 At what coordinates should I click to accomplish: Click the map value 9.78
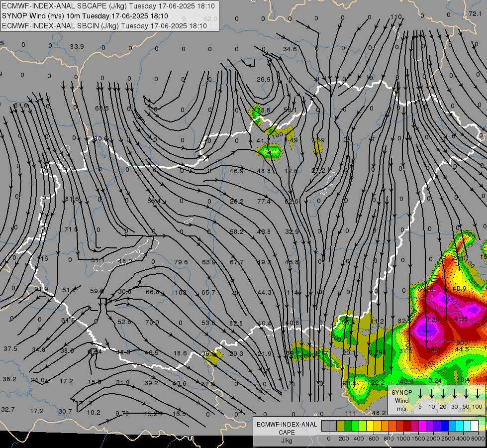(x=122, y=414)
